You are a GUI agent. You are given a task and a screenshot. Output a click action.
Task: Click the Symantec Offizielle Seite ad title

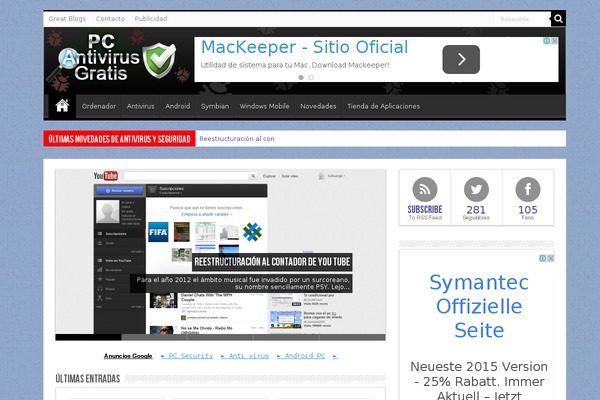pos(479,306)
